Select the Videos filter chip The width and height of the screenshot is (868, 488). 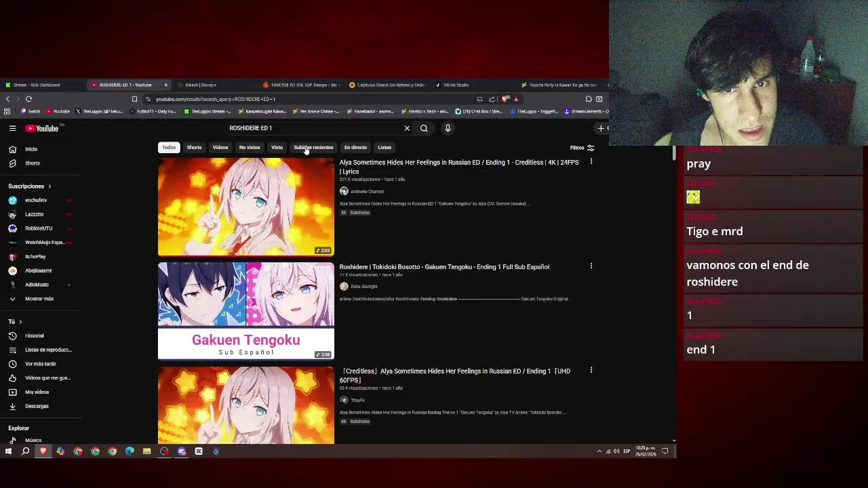tap(220, 147)
